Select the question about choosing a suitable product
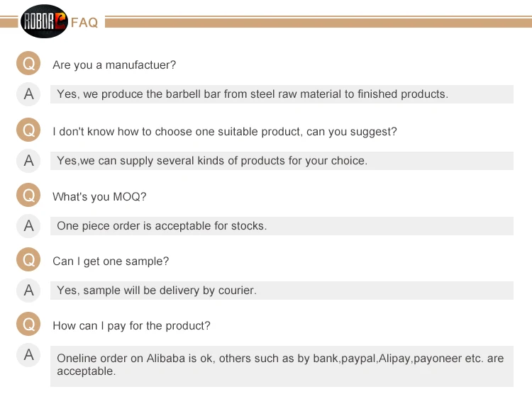Viewport: 532px width, 394px height. click(x=224, y=132)
